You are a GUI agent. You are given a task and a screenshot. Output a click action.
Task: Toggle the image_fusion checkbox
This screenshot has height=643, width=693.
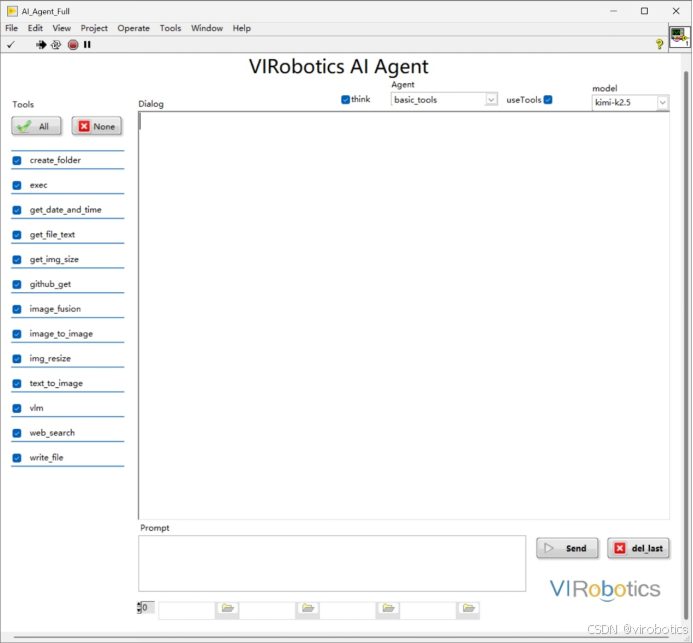[17, 309]
